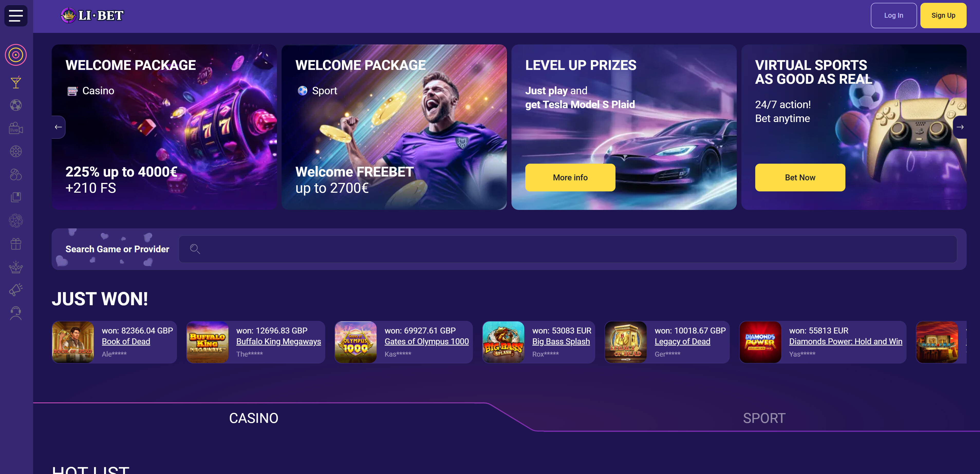Viewport: 980px width, 474px height.
Task: Open the soccer ball sports icon
Action: 16,105
